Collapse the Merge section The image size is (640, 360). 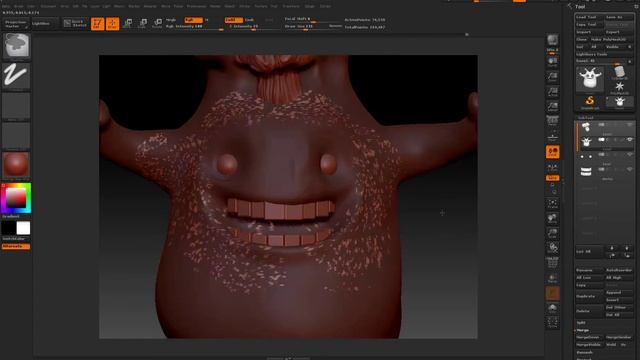583,330
